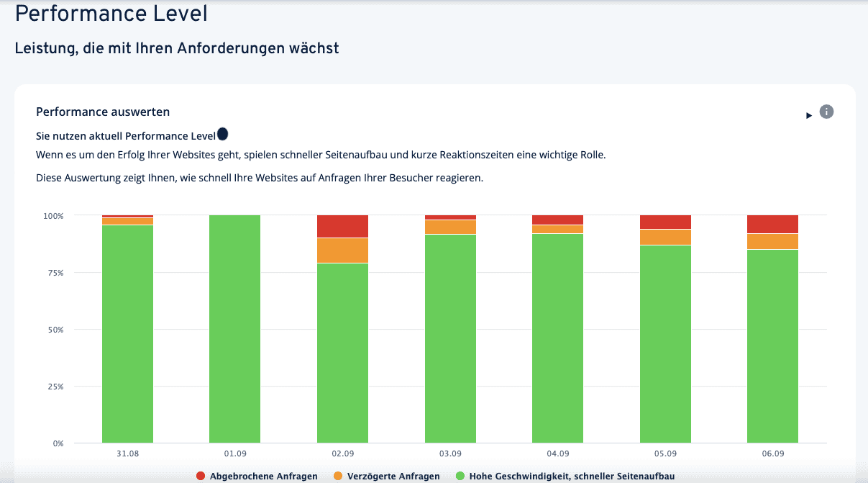
Task: Click the 100% y-axis label
Action: point(54,215)
